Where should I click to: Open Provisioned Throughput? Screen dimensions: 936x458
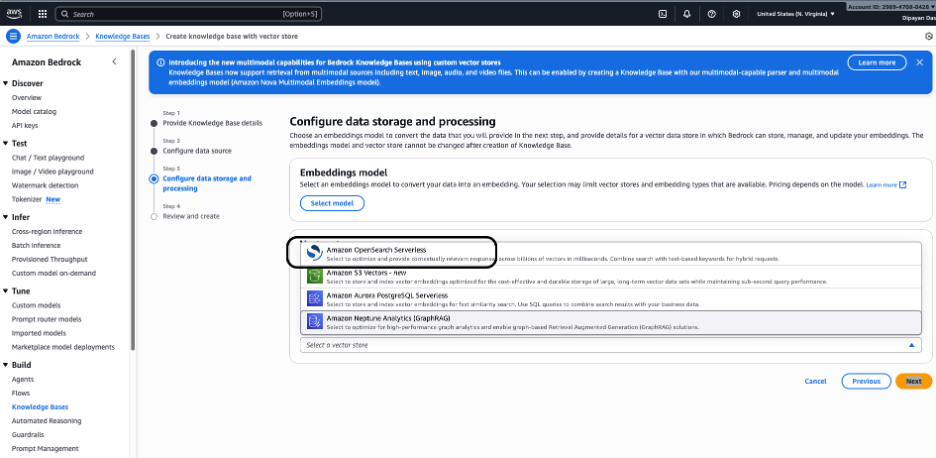50,259
